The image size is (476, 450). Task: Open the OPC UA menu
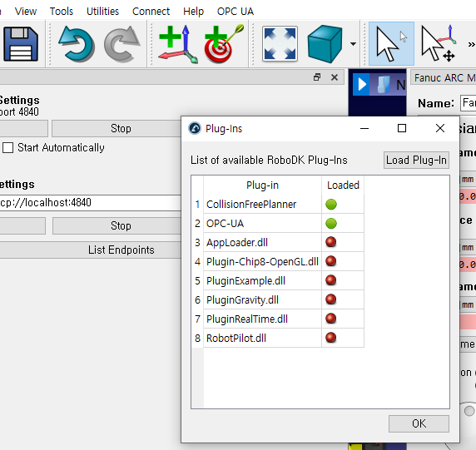(236, 11)
